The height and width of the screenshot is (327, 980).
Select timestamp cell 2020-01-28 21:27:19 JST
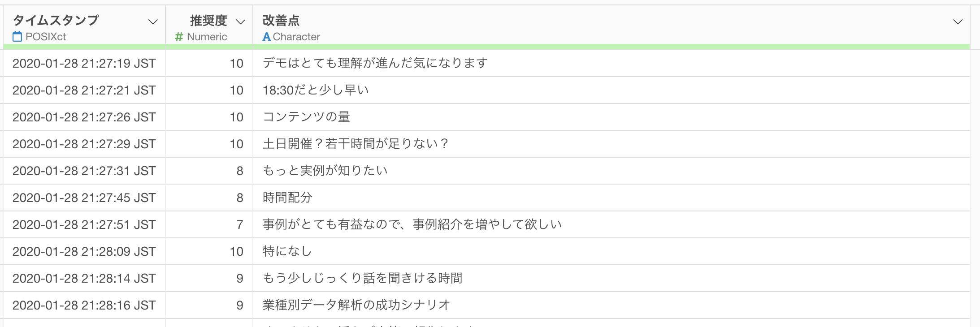(x=84, y=63)
